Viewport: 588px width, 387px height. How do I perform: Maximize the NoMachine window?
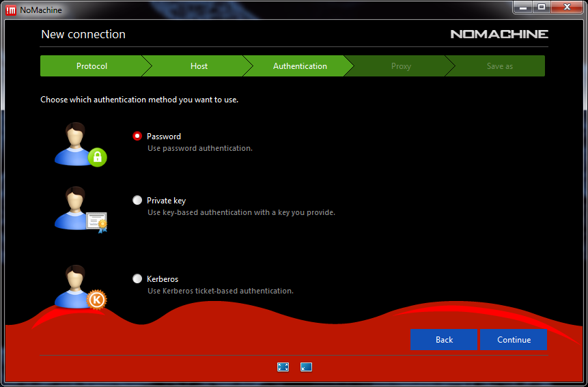point(542,7)
